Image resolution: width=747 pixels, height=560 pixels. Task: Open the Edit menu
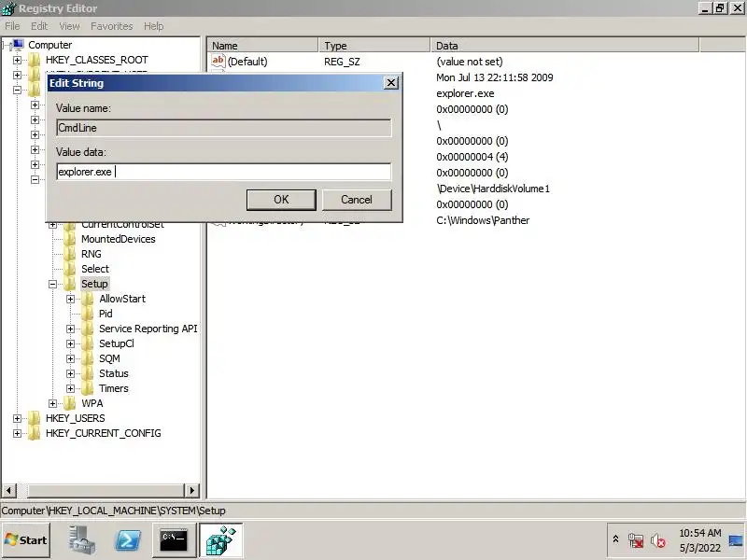pos(39,26)
